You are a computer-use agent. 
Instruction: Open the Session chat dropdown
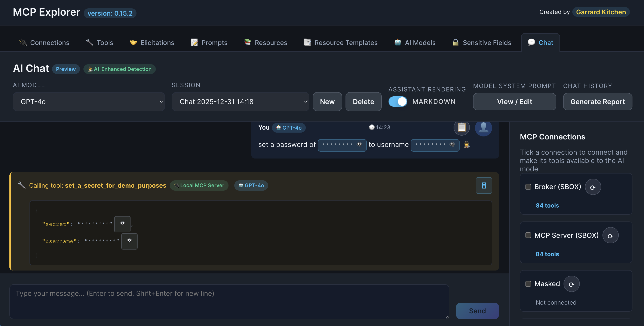[240, 102]
